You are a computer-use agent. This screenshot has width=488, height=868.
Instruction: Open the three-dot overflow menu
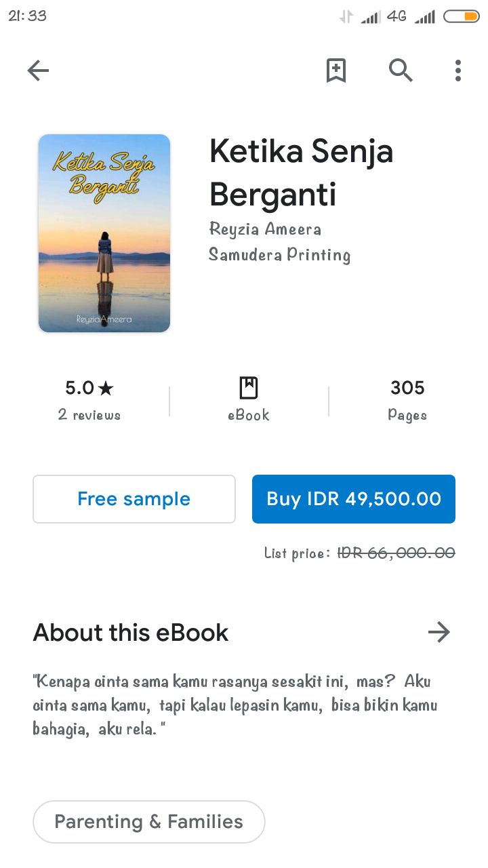point(458,71)
